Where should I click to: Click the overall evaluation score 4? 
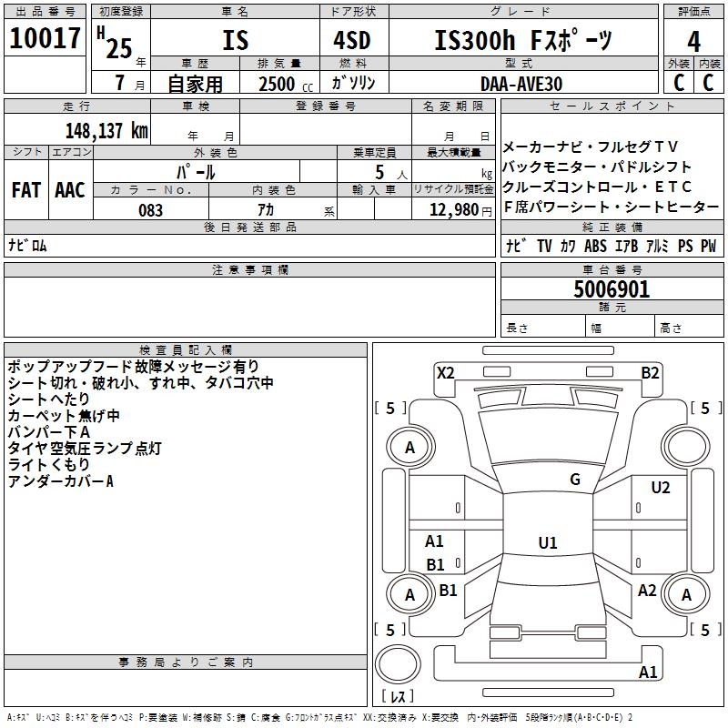[694, 41]
